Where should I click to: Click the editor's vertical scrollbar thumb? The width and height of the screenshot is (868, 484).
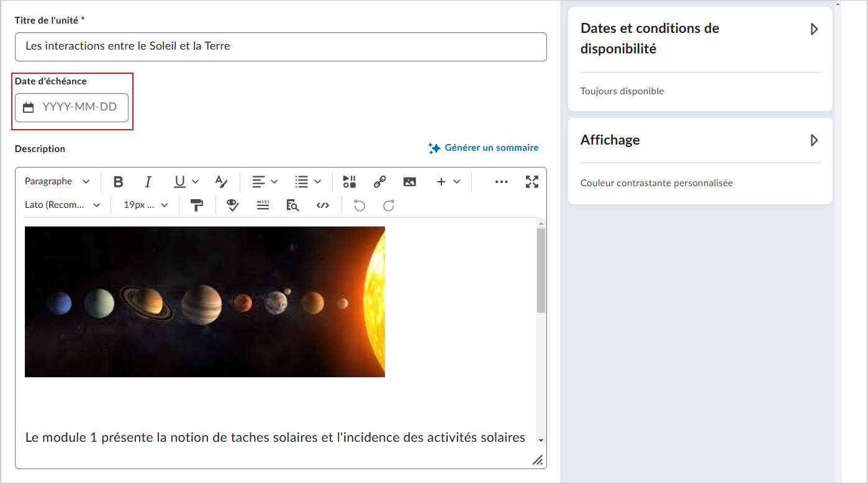click(x=541, y=271)
